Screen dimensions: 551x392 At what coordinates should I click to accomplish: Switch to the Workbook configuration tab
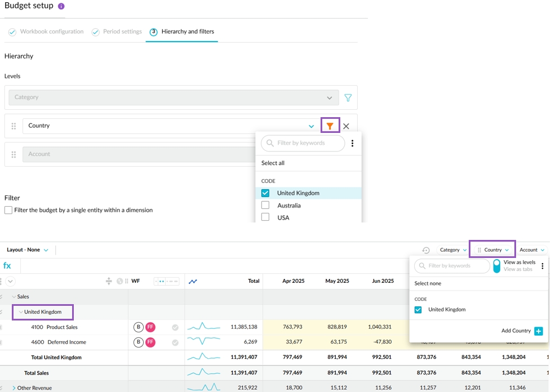coord(51,32)
